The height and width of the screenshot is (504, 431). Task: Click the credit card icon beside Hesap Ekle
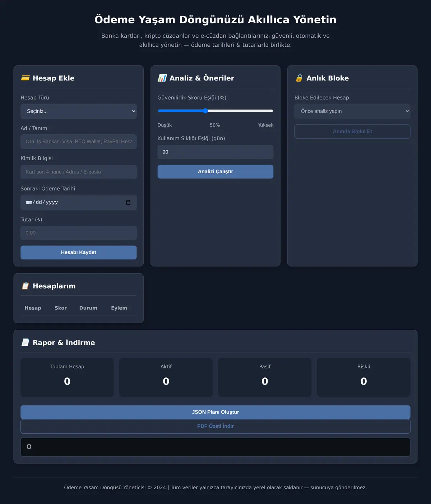pyautogui.click(x=25, y=78)
